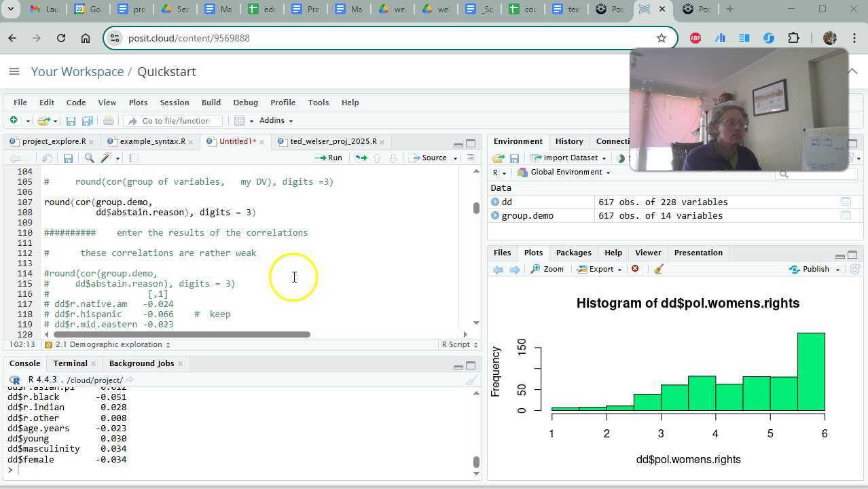Close the Untitled1 editor tab
The width and height of the screenshot is (868, 489).
click(x=261, y=142)
